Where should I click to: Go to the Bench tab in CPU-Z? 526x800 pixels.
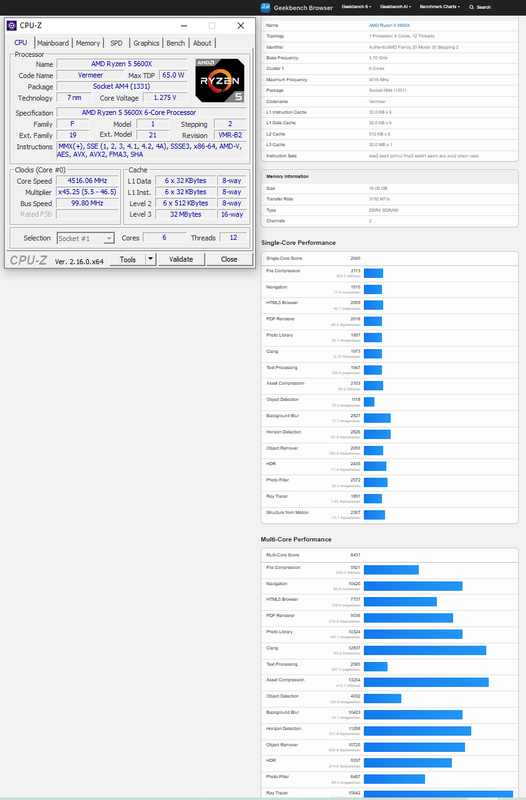tap(176, 43)
